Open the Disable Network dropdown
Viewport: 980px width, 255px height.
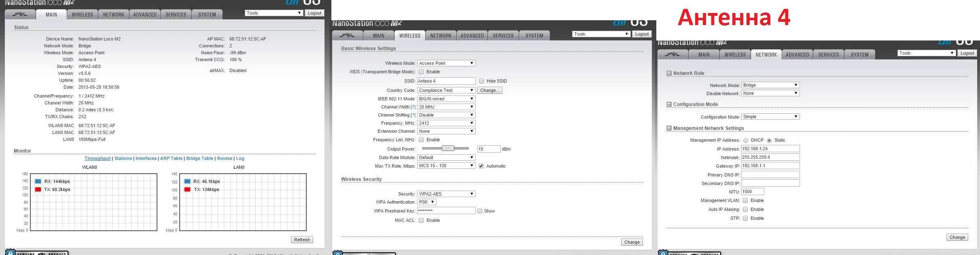[770, 93]
